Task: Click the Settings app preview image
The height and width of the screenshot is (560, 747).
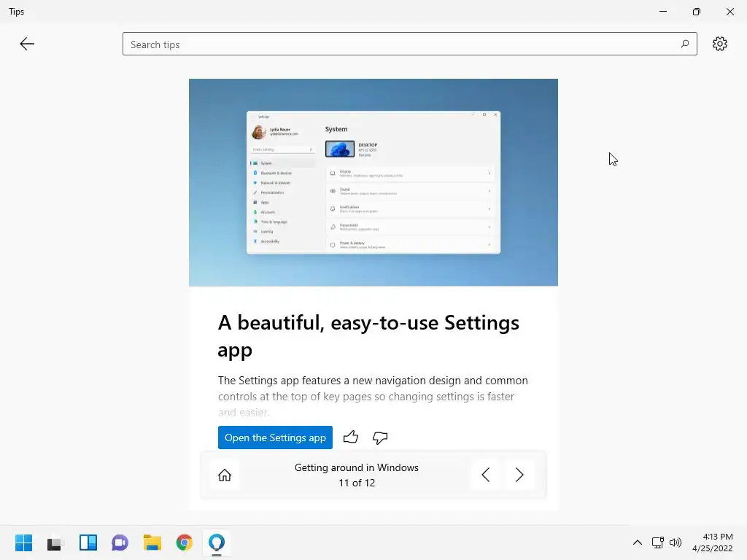Action: coord(373,182)
